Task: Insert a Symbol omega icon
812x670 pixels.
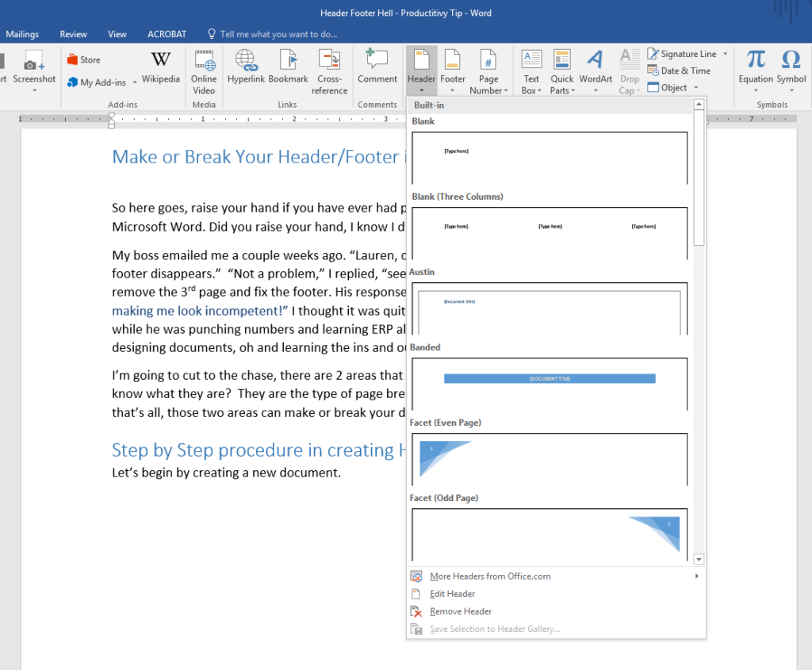Action: (791, 59)
